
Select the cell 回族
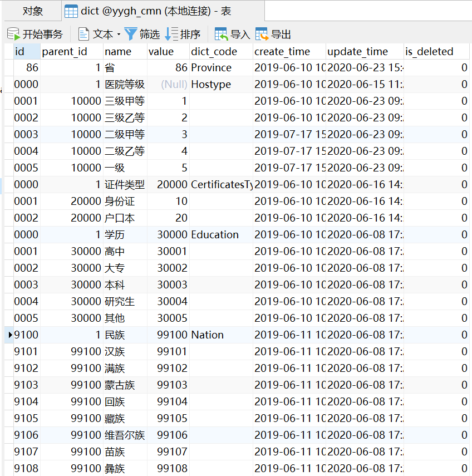coord(125,401)
